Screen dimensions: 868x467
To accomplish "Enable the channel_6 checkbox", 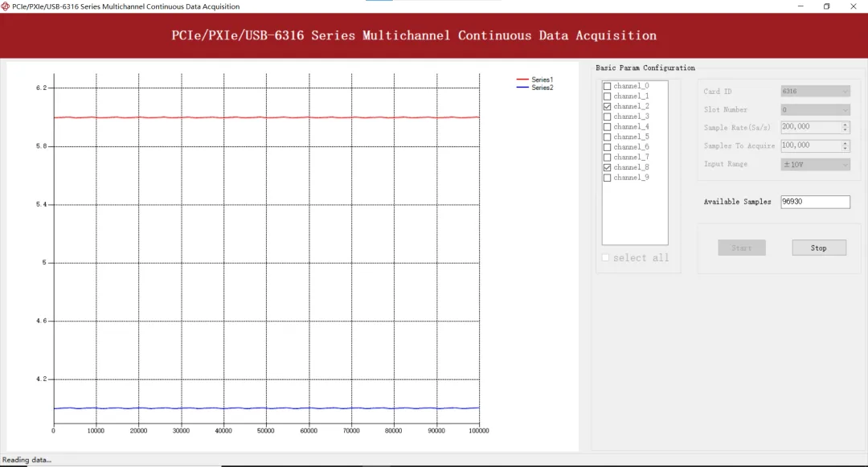I will pyautogui.click(x=608, y=147).
